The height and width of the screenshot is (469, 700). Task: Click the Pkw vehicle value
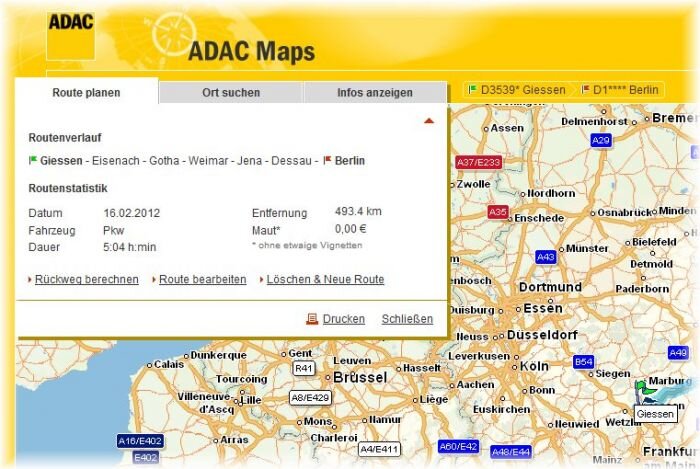[113, 230]
